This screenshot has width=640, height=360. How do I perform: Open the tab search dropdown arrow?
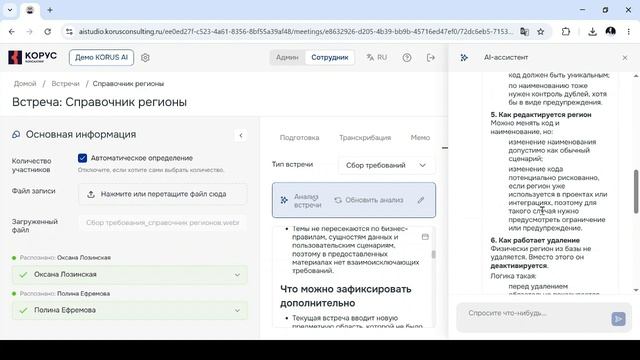coord(10,10)
